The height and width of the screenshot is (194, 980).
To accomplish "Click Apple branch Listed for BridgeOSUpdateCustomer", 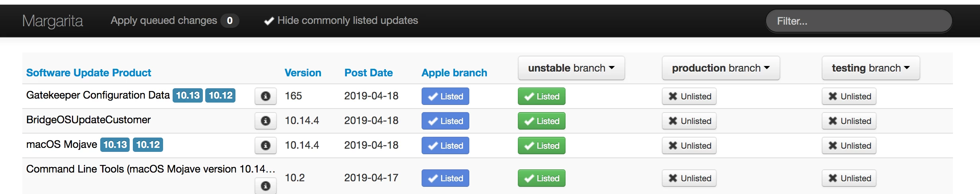I will point(445,121).
